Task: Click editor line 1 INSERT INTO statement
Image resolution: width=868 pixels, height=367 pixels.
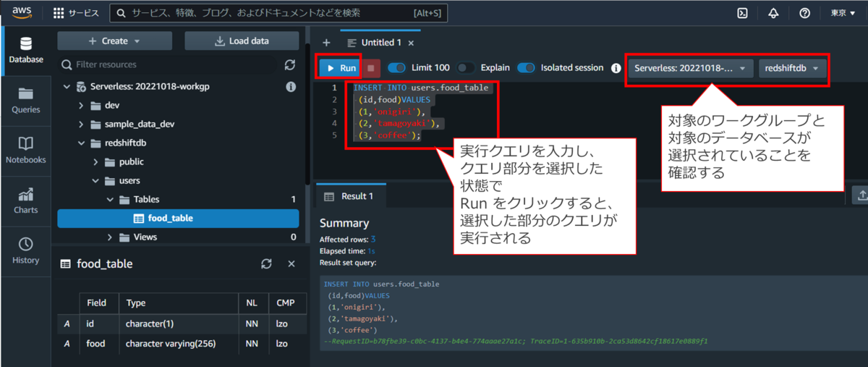Action: pos(421,88)
